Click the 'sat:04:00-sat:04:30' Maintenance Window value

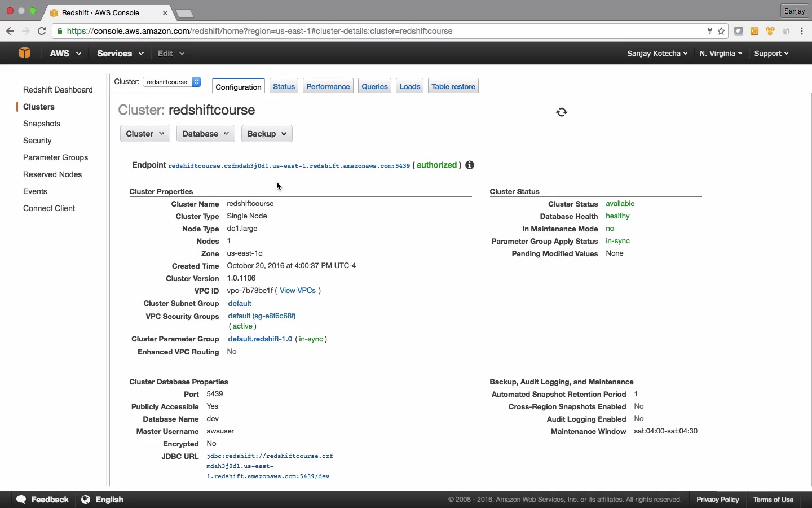(x=666, y=431)
